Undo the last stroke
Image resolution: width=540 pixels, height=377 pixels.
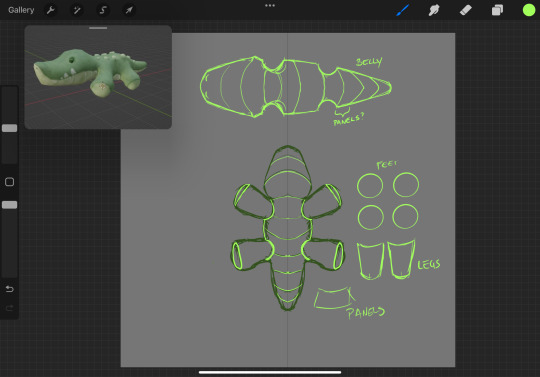click(10, 289)
